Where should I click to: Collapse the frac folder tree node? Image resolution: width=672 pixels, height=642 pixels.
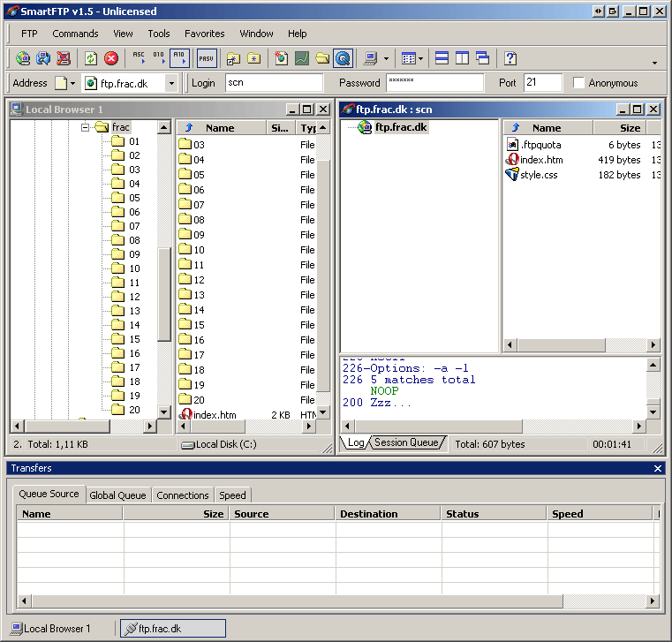86,127
